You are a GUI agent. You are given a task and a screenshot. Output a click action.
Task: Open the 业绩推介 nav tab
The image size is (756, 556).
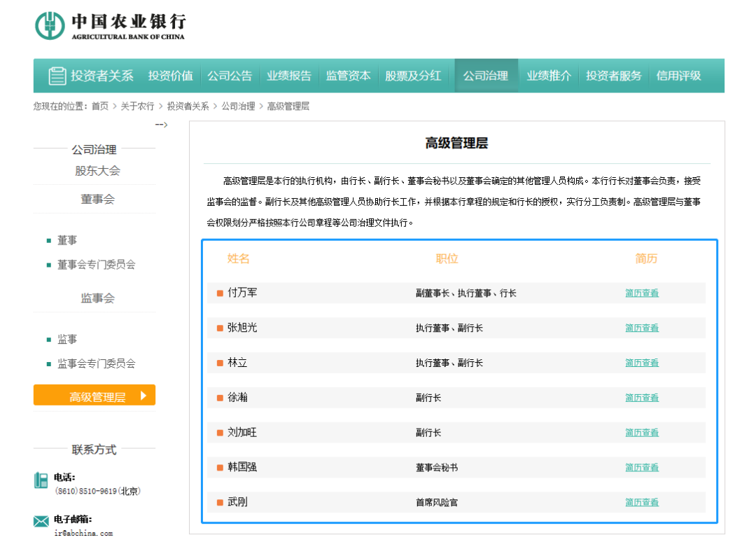pyautogui.click(x=549, y=76)
